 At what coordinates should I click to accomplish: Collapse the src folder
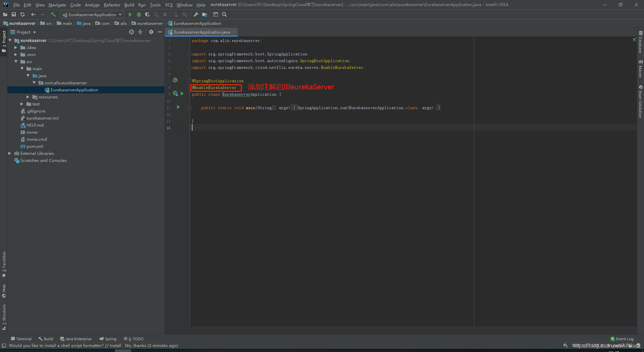(x=16, y=61)
